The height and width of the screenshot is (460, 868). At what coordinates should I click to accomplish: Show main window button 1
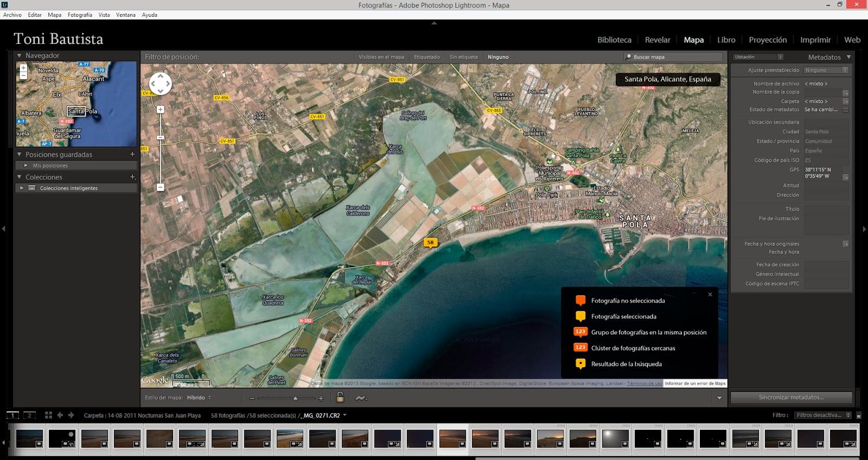pyautogui.click(x=12, y=416)
